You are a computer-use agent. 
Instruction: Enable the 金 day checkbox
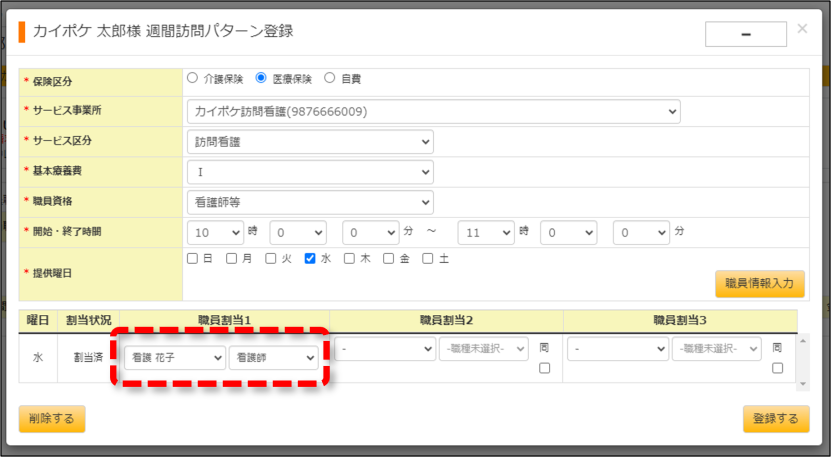[x=388, y=258]
